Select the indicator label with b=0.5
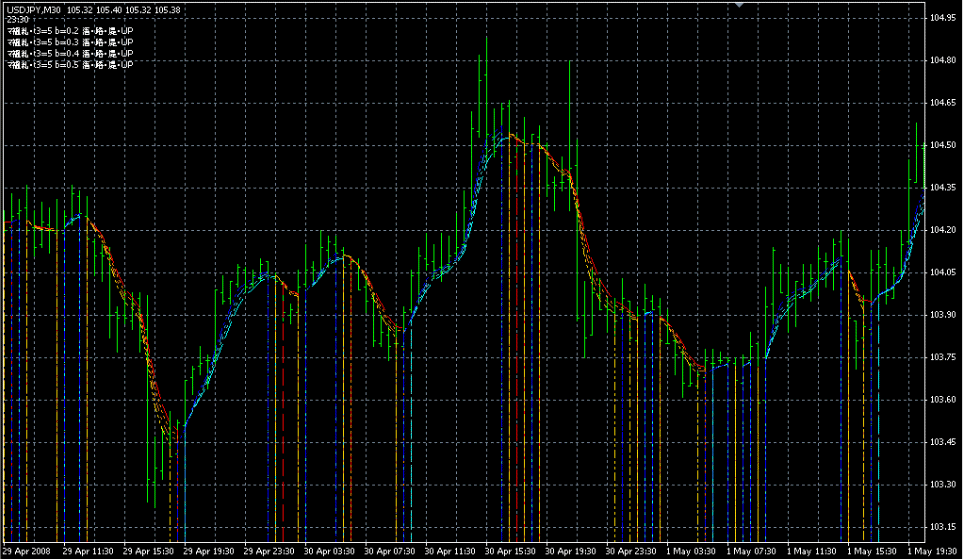This screenshot has height=559, width=963. pos(70,65)
